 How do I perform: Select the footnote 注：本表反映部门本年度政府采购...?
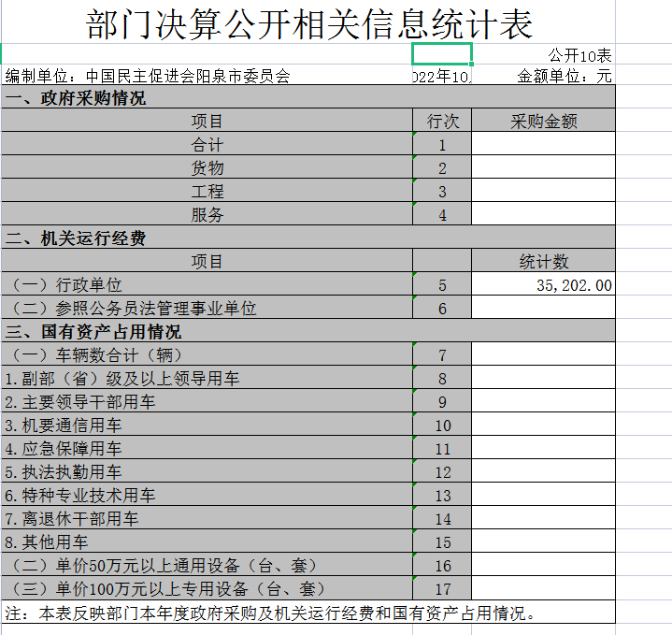point(308,612)
